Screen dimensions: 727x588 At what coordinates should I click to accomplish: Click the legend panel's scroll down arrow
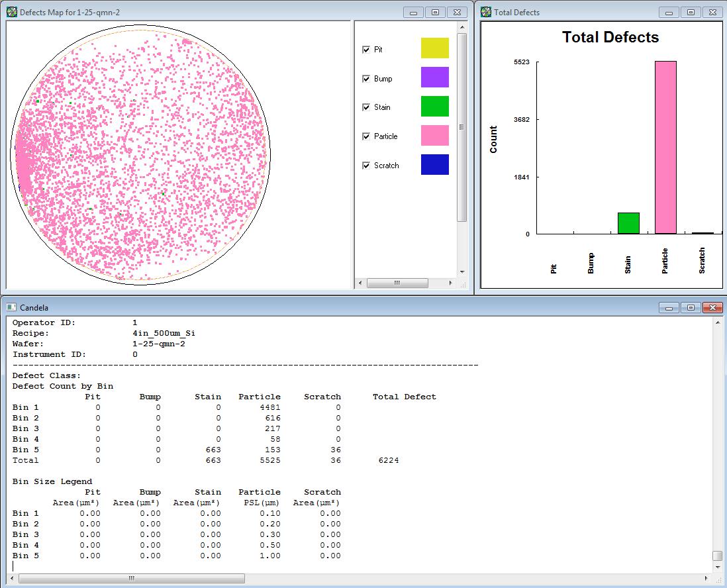click(461, 271)
